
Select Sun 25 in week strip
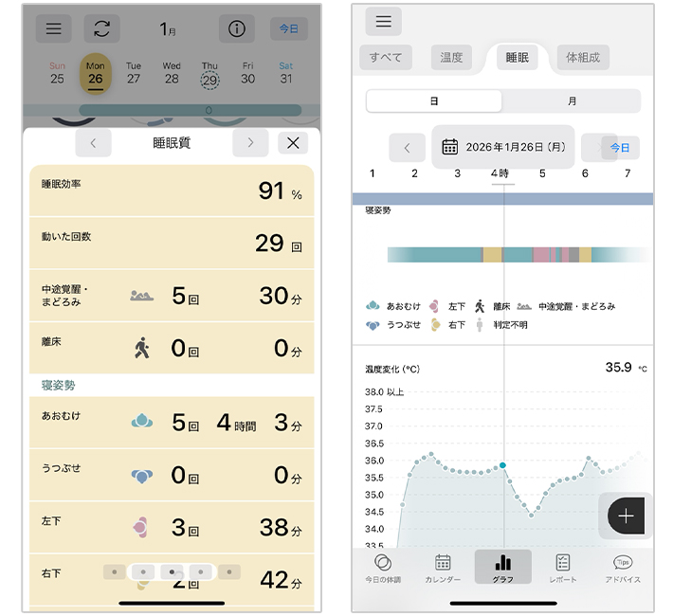pyautogui.click(x=57, y=73)
